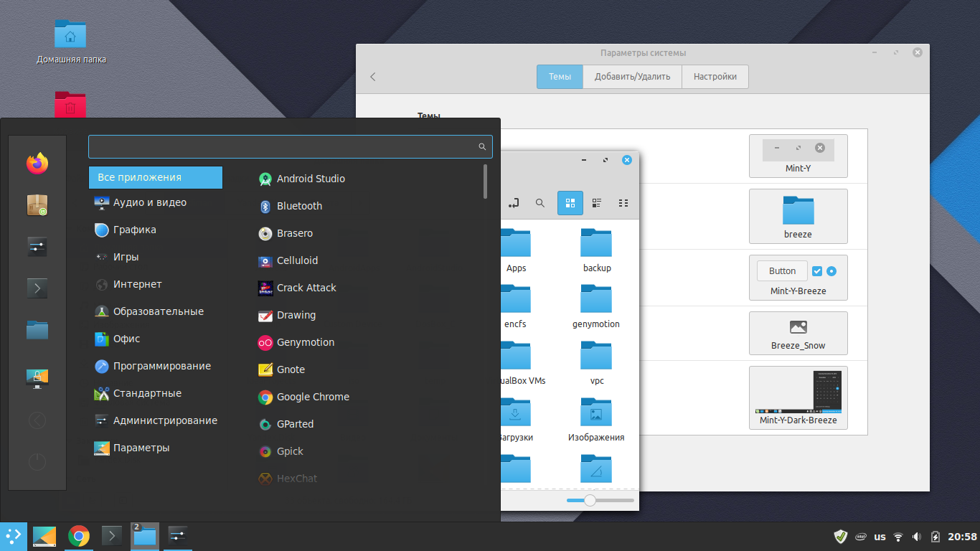Click the search magnifier in menu search box

click(x=483, y=147)
